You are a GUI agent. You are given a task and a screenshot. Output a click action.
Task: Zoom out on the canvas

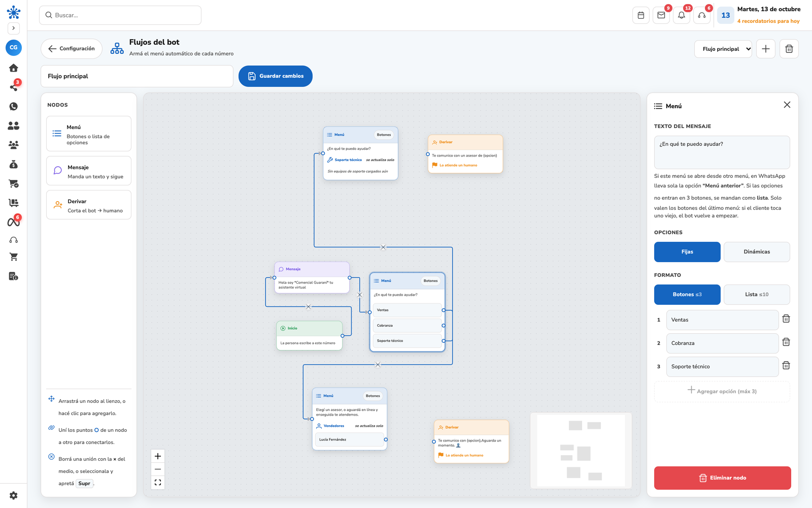158,469
